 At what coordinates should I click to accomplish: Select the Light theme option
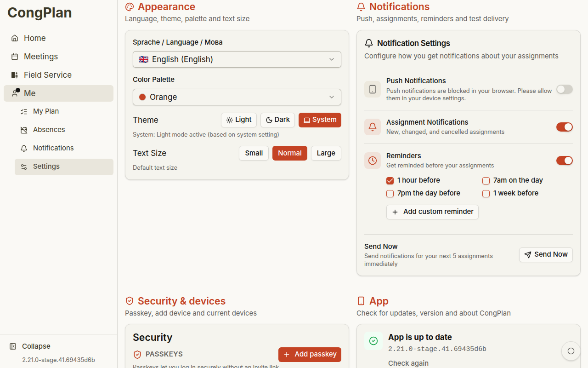(x=239, y=120)
